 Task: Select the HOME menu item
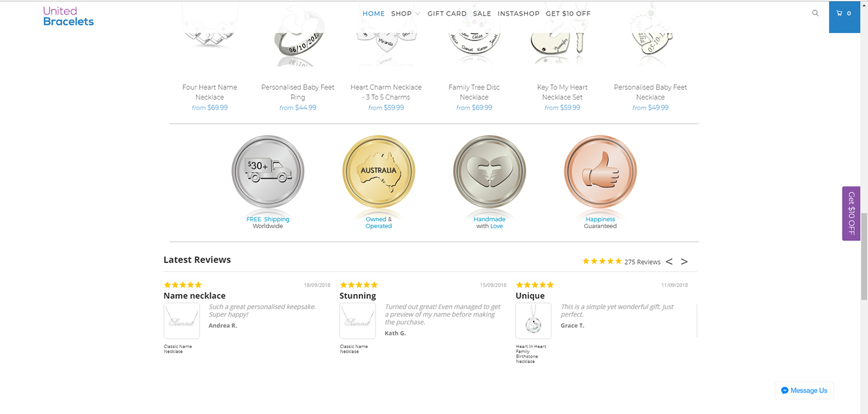click(373, 13)
